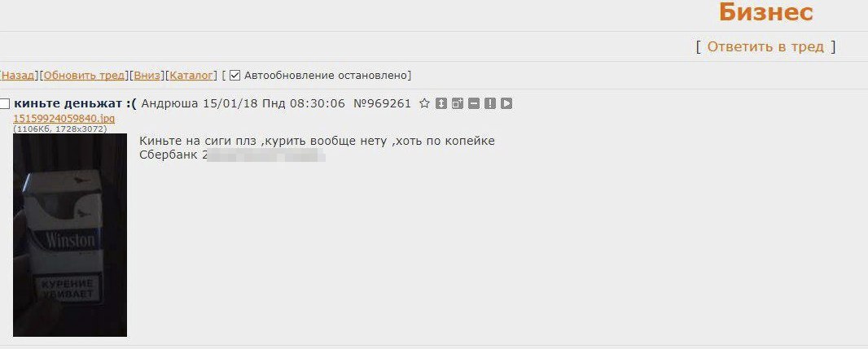
Task: Click post number №969261
Action: coord(382,103)
